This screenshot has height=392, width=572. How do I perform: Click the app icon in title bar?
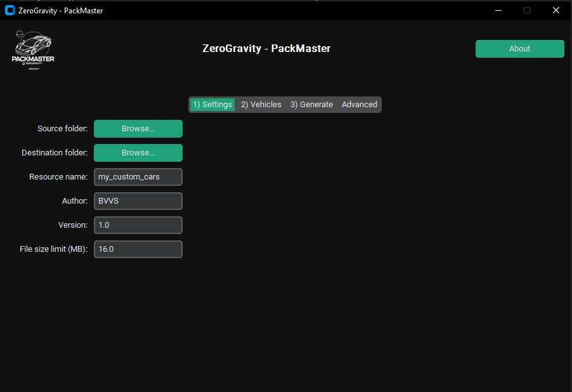(10, 10)
